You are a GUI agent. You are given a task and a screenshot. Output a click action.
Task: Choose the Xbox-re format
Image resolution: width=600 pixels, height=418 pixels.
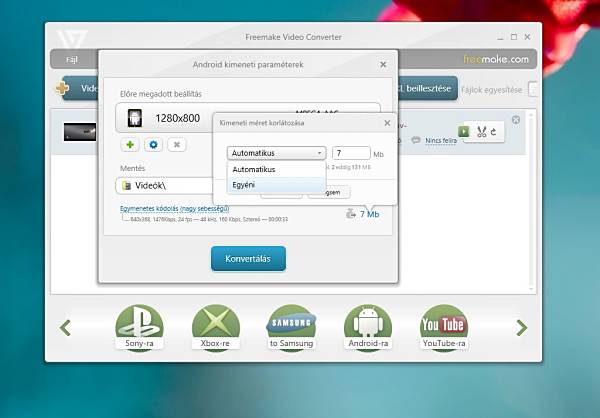click(215, 328)
